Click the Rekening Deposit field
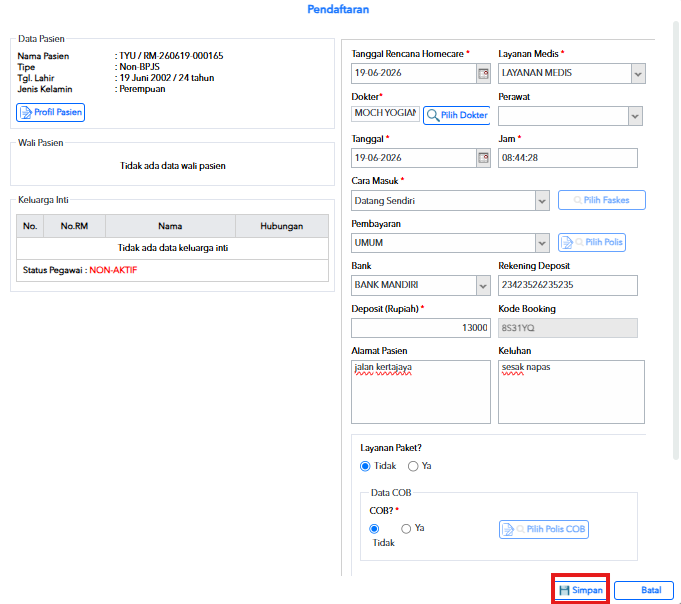Screen dimensions: 681x604 pyautogui.click(x=568, y=285)
